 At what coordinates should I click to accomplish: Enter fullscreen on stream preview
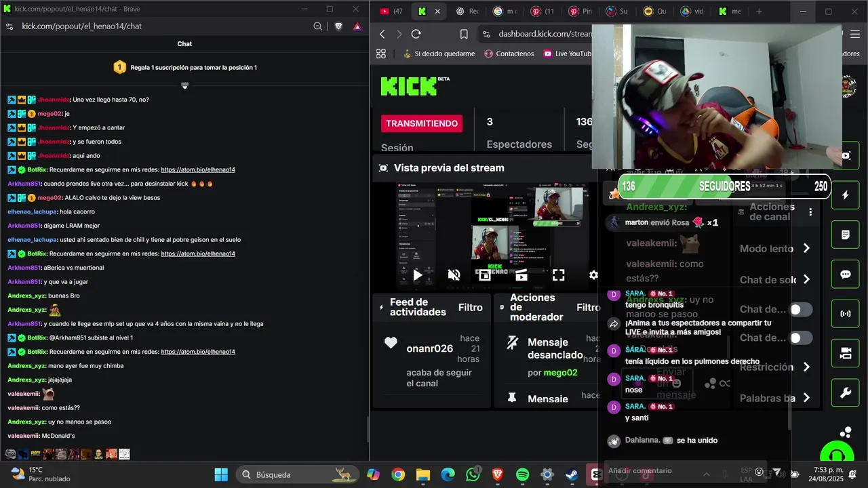558,275
